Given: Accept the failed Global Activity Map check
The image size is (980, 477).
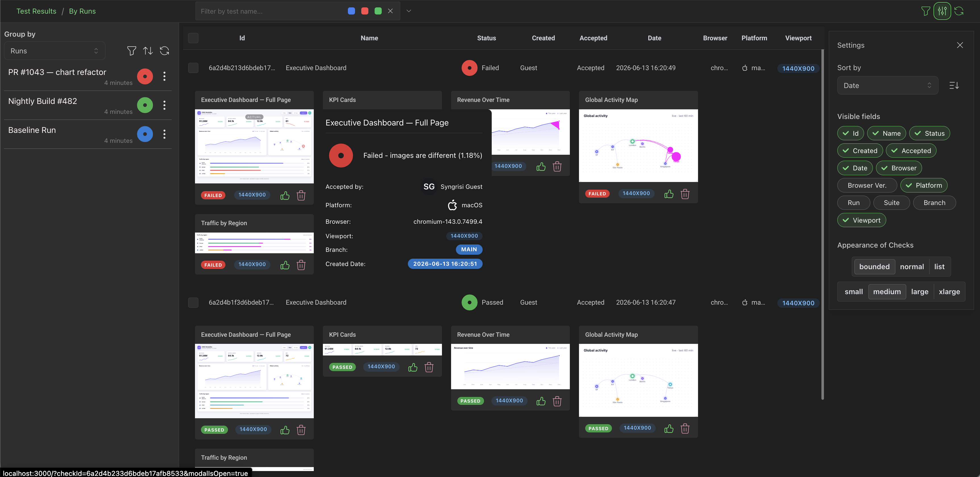Looking at the screenshot, I should click(669, 194).
